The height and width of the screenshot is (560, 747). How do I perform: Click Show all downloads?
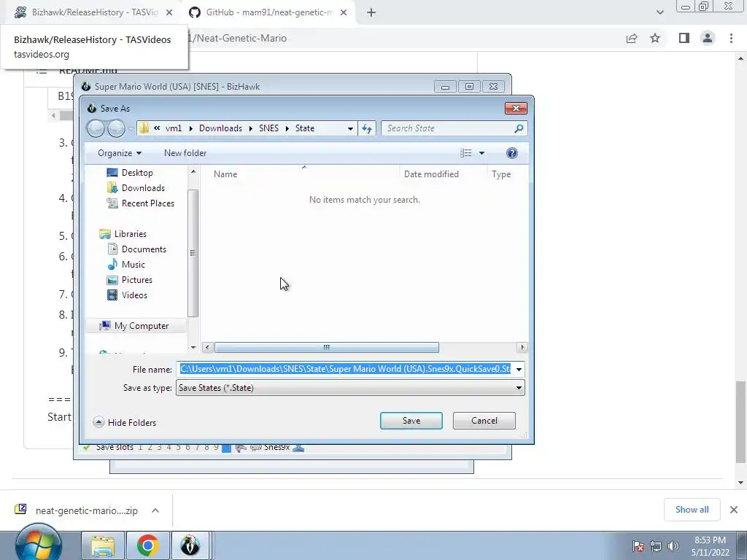coord(692,510)
